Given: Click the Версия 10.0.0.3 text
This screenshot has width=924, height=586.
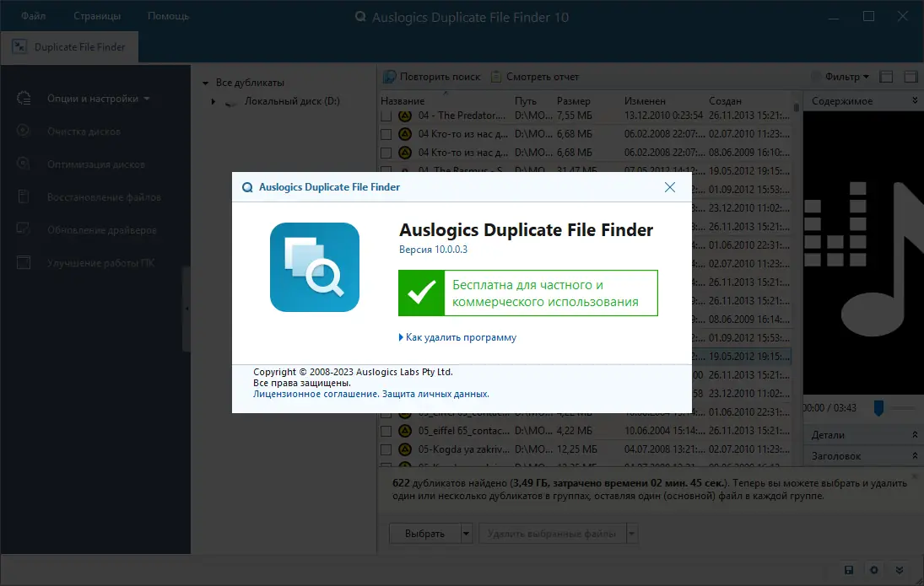Looking at the screenshot, I should pos(433,250).
